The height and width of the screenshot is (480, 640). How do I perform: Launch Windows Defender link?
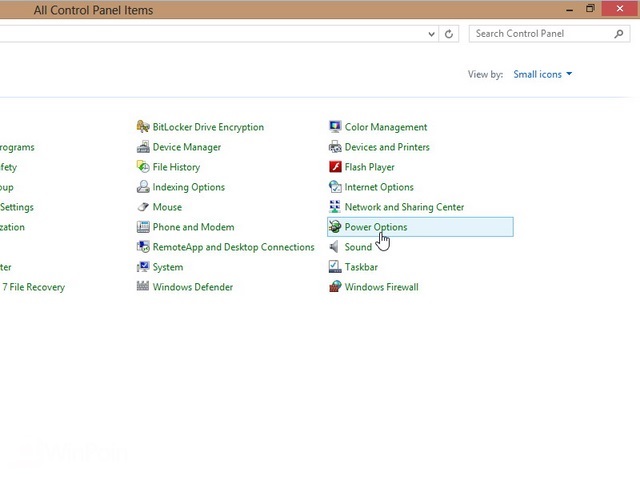[193, 287]
